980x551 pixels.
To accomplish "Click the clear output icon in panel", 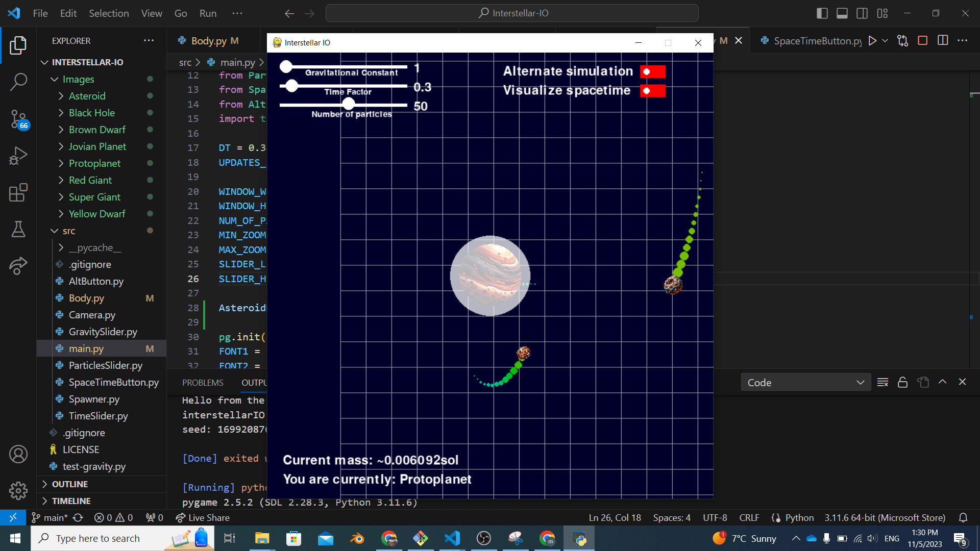I will [883, 382].
